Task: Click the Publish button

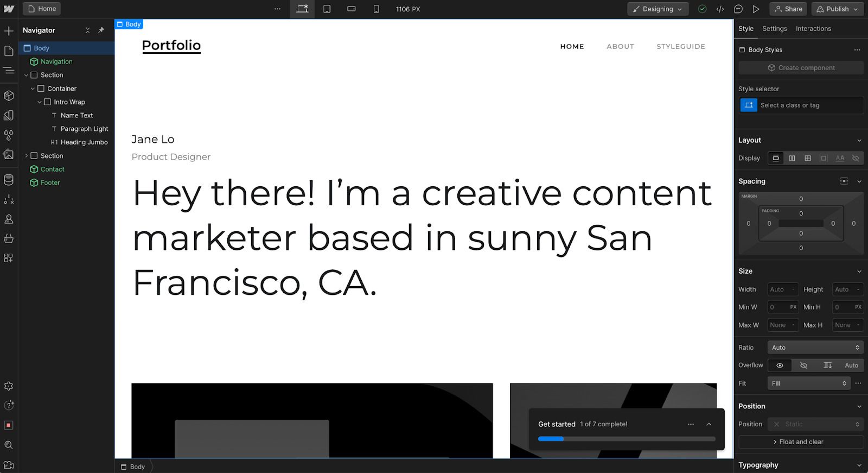Action: click(x=837, y=9)
